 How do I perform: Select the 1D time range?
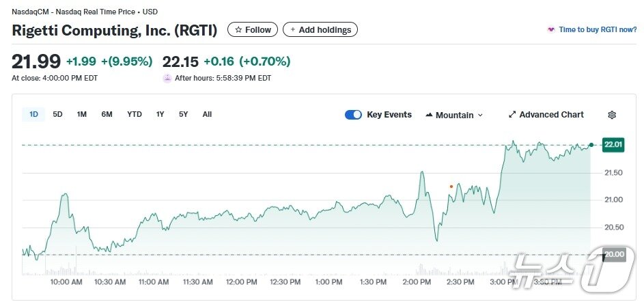[33, 114]
